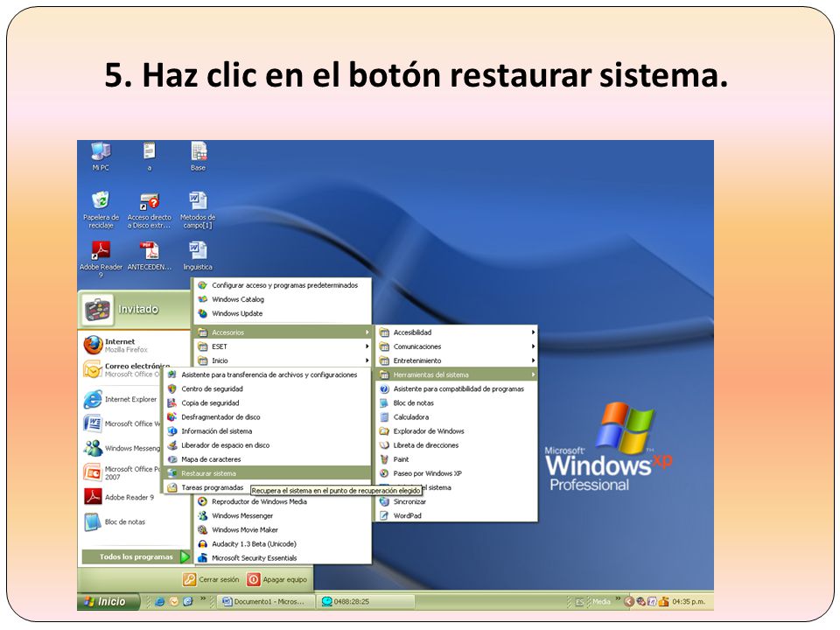Click the Media toolbar on the taskbar
Screen dimensions: 840x630
click(602, 602)
